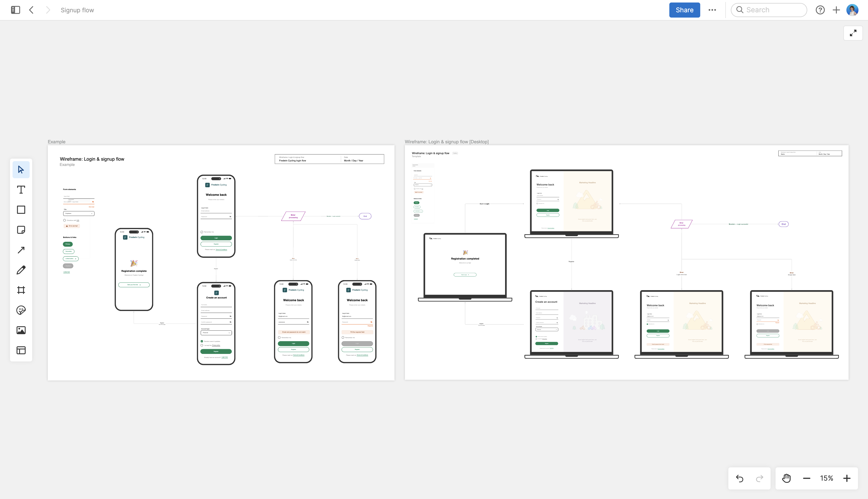
Task: Select the Image insert tool
Action: click(21, 330)
